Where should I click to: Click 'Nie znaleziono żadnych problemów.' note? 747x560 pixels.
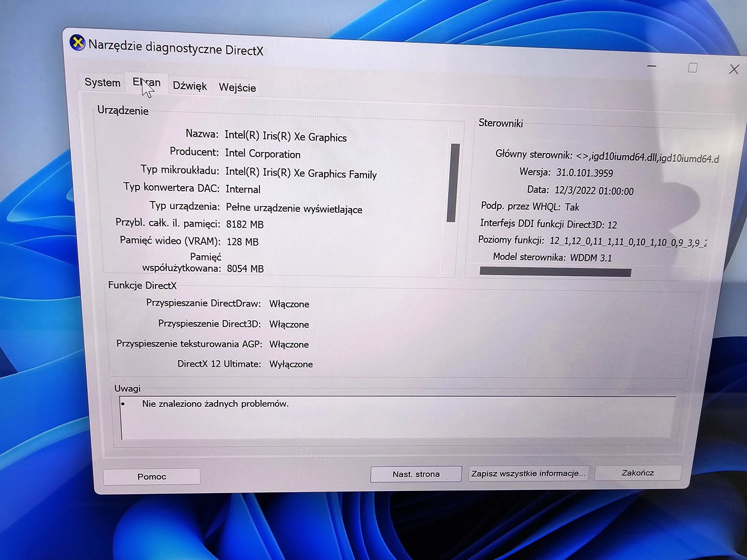(216, 404)
